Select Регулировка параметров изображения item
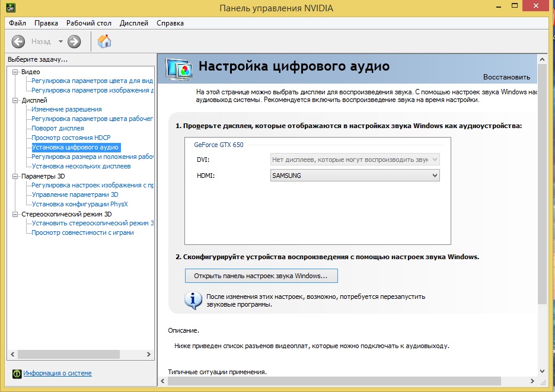 point(92,90)
